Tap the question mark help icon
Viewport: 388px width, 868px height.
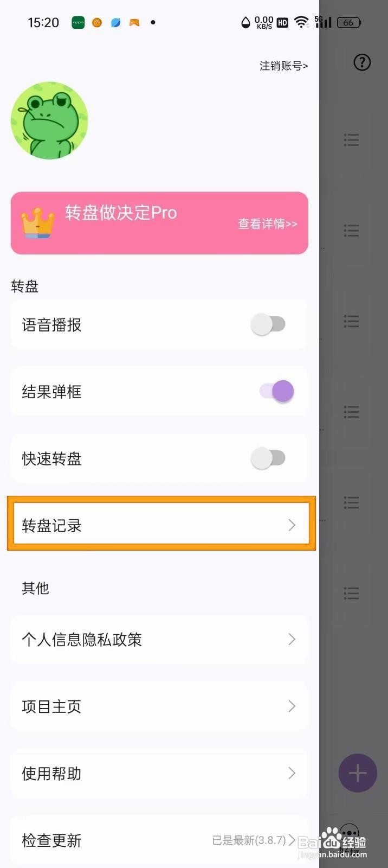tap(362, 62)
